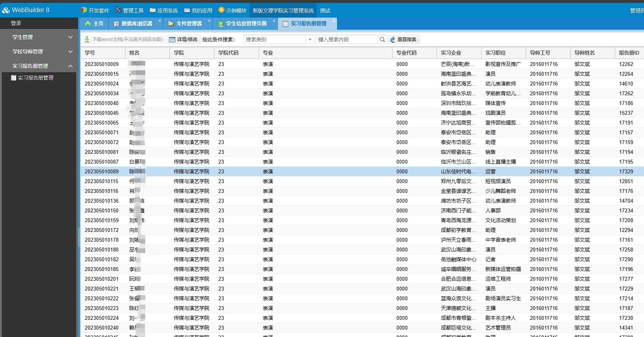Image resolution: width=644 pixels, height=337 pixels.
Task: Open the 应用系统 menu
Action: [x=164, y=11]
